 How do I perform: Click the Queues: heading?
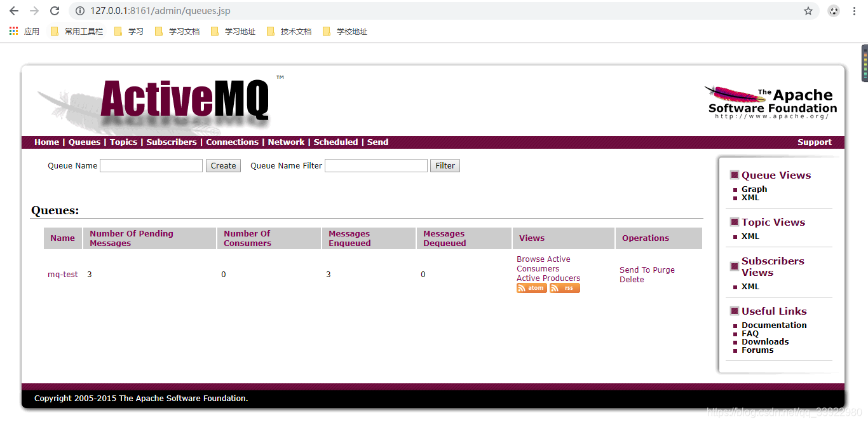[55, 211]
